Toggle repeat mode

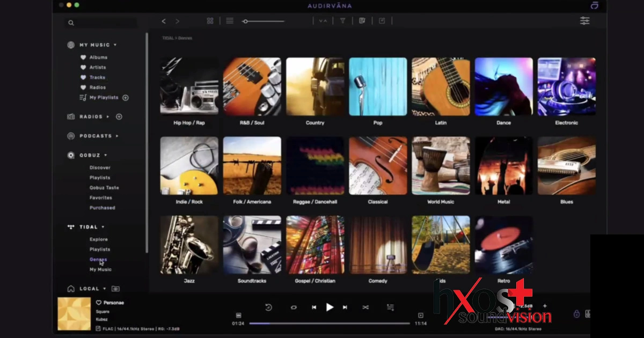coord(294,307)
